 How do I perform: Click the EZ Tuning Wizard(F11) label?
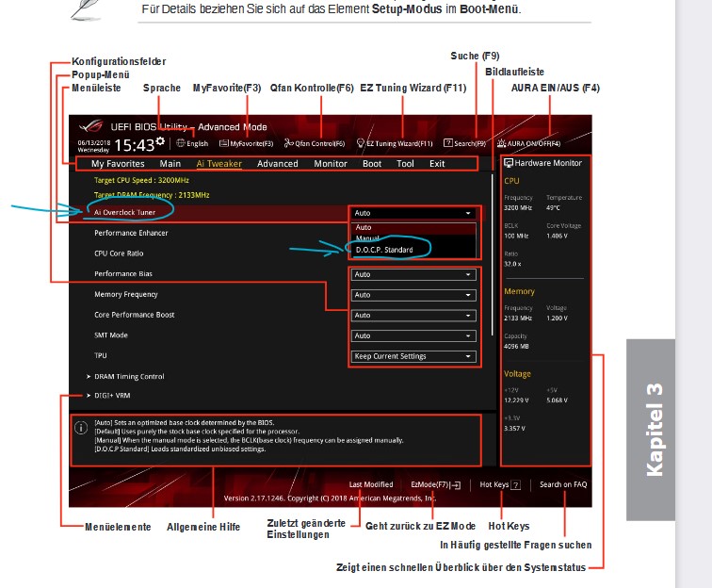[x=399, y=143]
